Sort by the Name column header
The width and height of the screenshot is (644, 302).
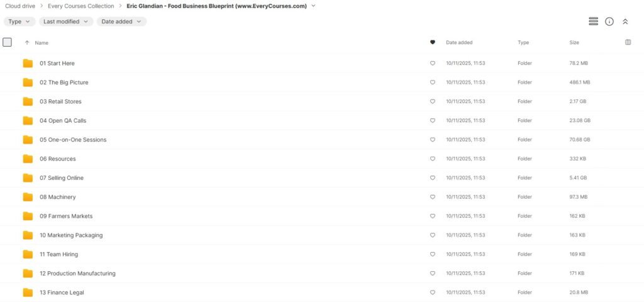tap(42, 43)
